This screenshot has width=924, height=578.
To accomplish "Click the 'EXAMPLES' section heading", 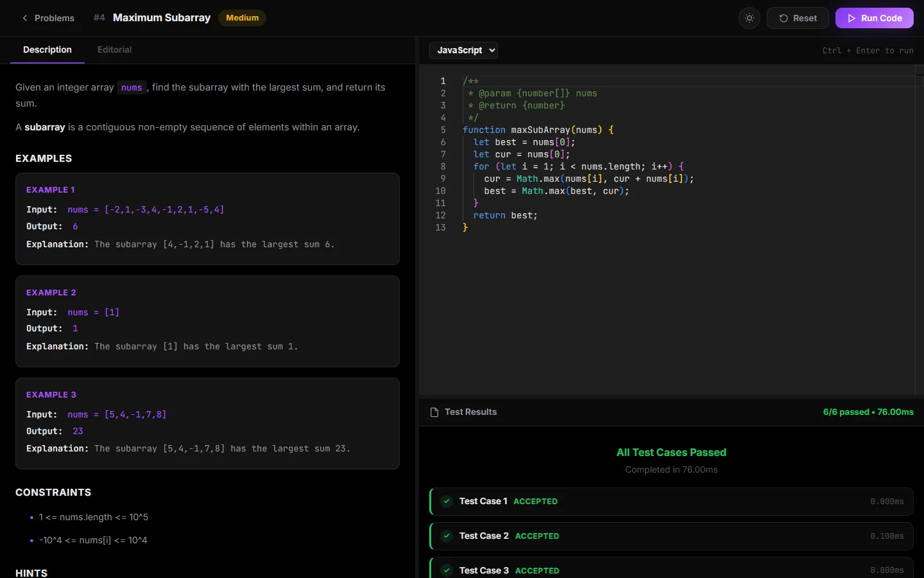I will [44, 159].
